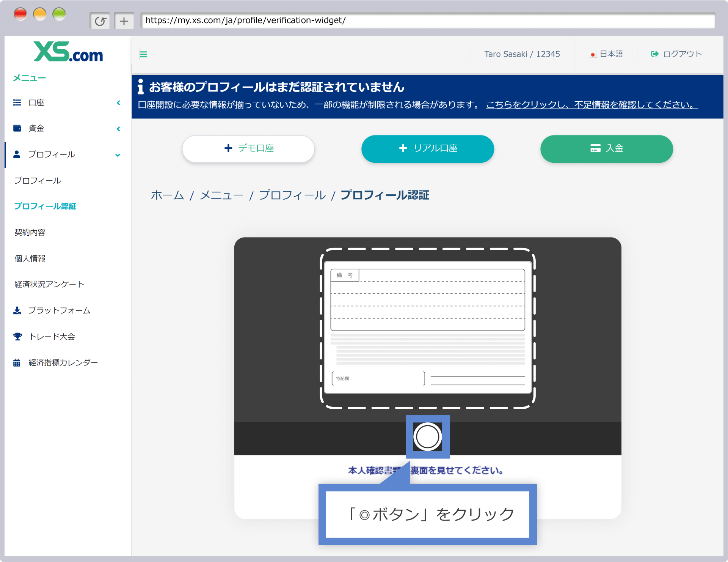This screenshot has width=728, height=562.
Task: Open the プラットフォーム menu item
Action: tap(60, 310)
